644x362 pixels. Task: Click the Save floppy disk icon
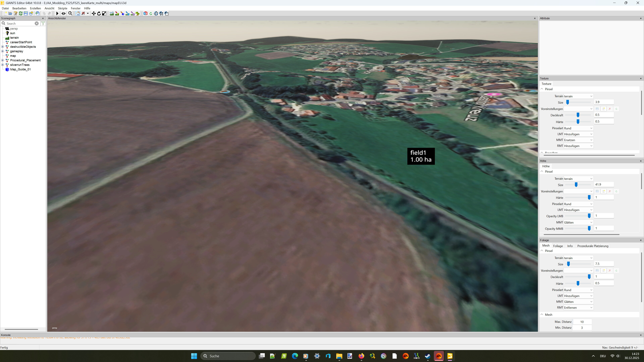[26, 13]
